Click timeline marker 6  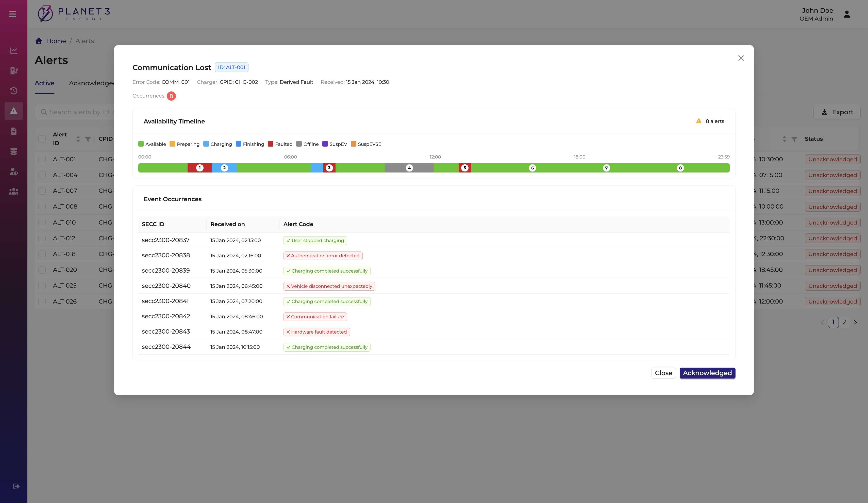[532, 168]
